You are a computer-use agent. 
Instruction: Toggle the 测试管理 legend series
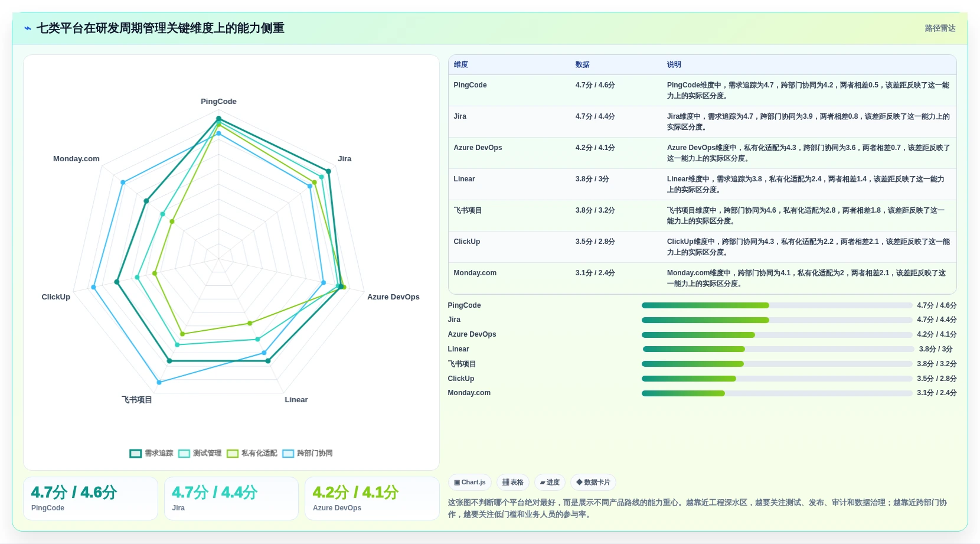200,453
